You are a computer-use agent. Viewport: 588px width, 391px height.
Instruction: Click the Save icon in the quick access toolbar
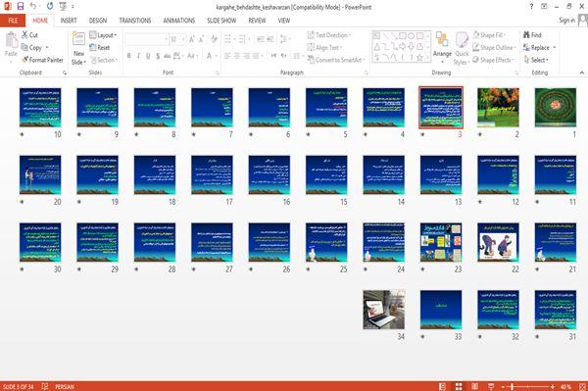pyautogui.click(x=21, y=7)
